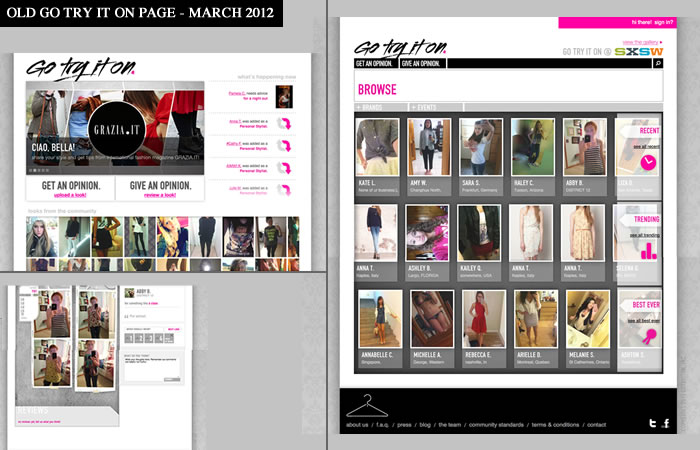
Task: Open the GET AN OPINION nav tab
Action: coord(375,64)
